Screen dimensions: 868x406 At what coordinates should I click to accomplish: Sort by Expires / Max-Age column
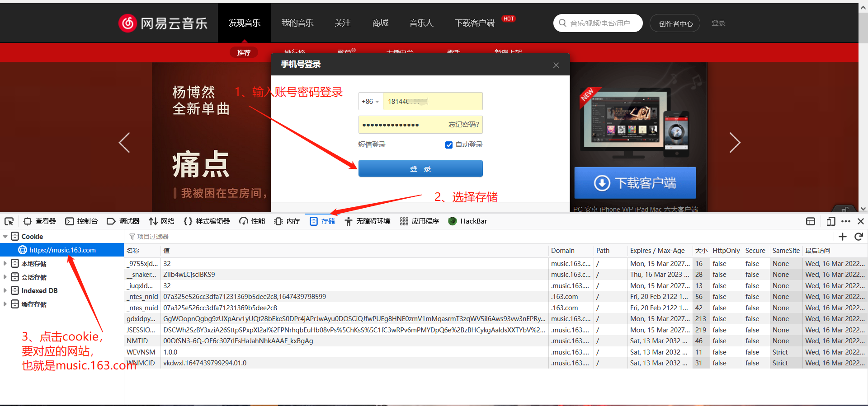[x=660, y=251]
